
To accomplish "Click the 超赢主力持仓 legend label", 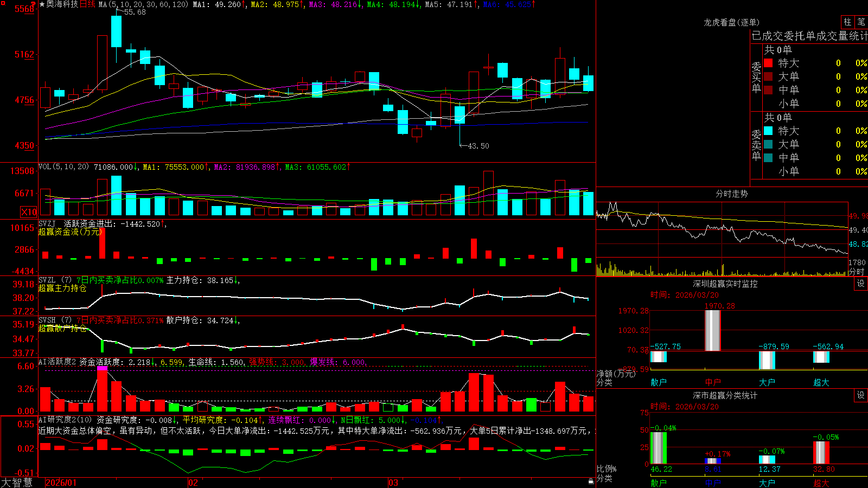I will click(62, 288).
